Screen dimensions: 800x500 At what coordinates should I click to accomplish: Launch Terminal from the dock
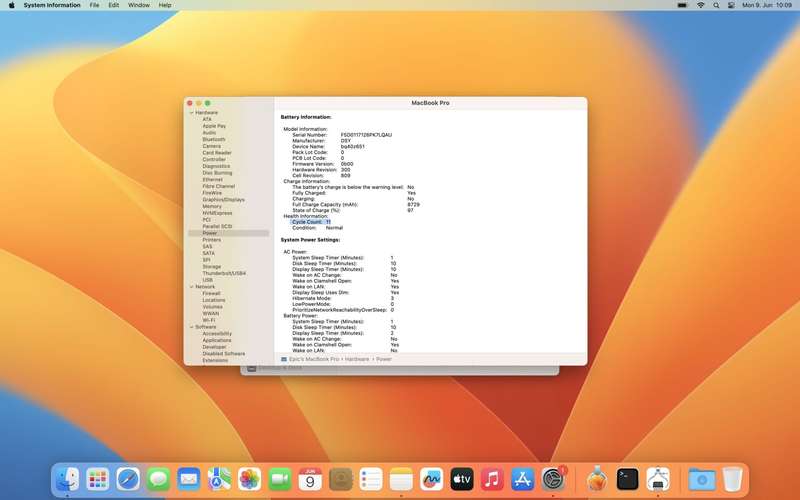[628, 480]
